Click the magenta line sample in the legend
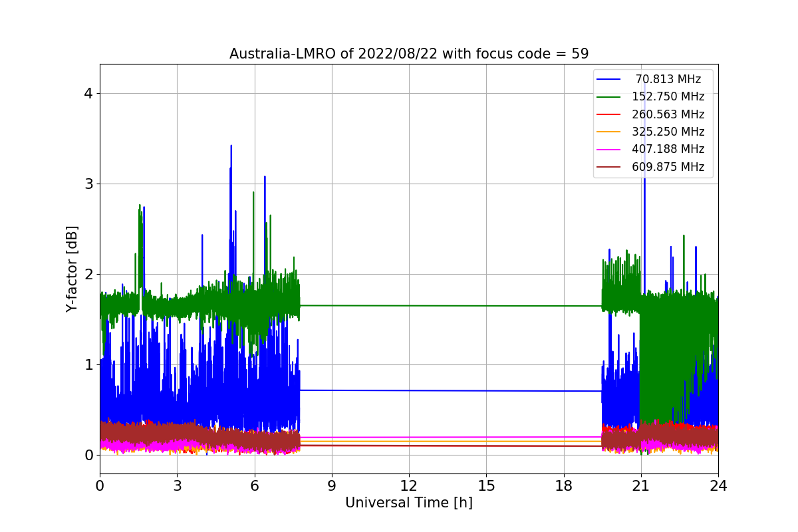Viewport: 798px width, 532px height. click(x=609, y=150)
